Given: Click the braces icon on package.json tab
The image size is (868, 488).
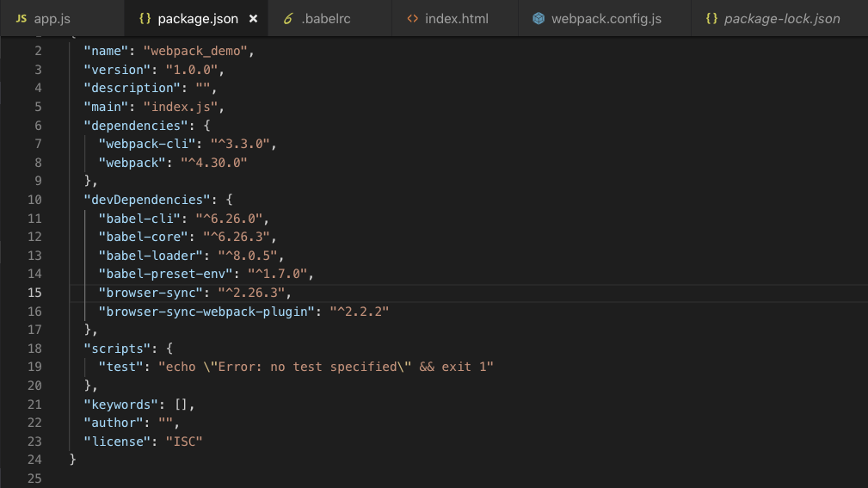Looking at the screenshot, I should [x=145, y=19].
